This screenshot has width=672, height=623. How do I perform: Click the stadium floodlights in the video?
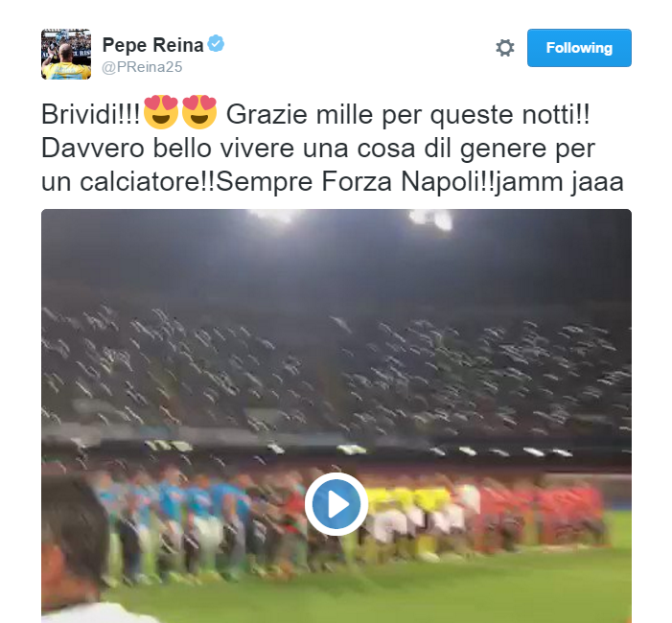tap(430, 219)
